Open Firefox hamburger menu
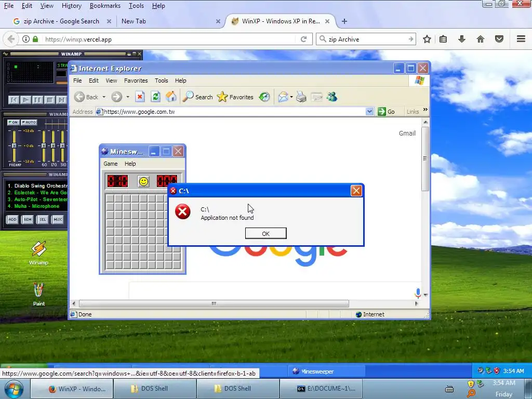Image resolution: width=532 pixels, height=399 pixels. pos(521,39)
